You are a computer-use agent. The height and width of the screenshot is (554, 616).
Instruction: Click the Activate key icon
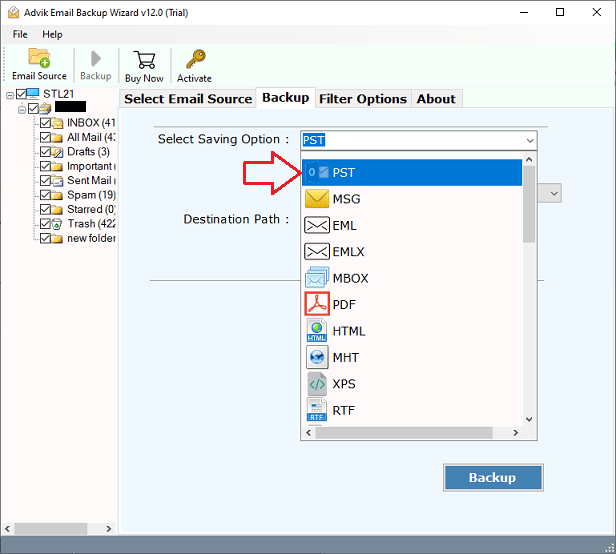pyautogui.click(x=196, y=59)
